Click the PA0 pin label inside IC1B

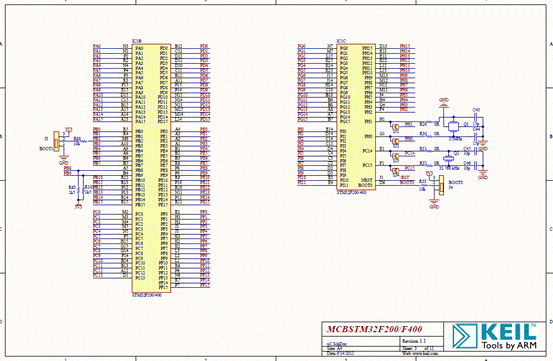click(x=139, y=48)
